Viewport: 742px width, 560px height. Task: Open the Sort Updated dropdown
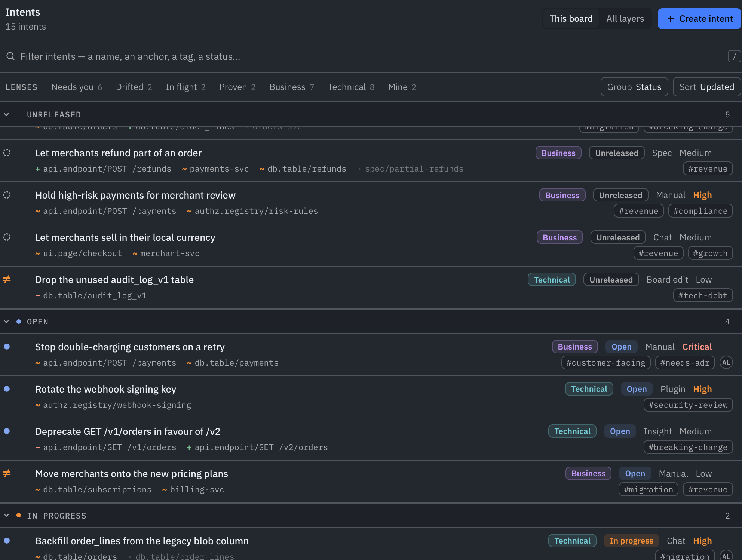(x=706, y=87)
